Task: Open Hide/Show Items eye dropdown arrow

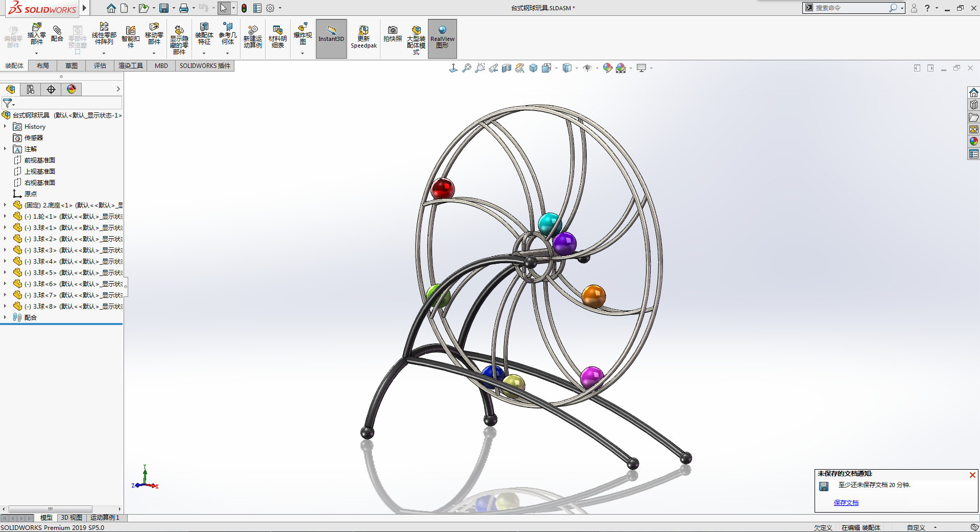Action: coord(597,68)
